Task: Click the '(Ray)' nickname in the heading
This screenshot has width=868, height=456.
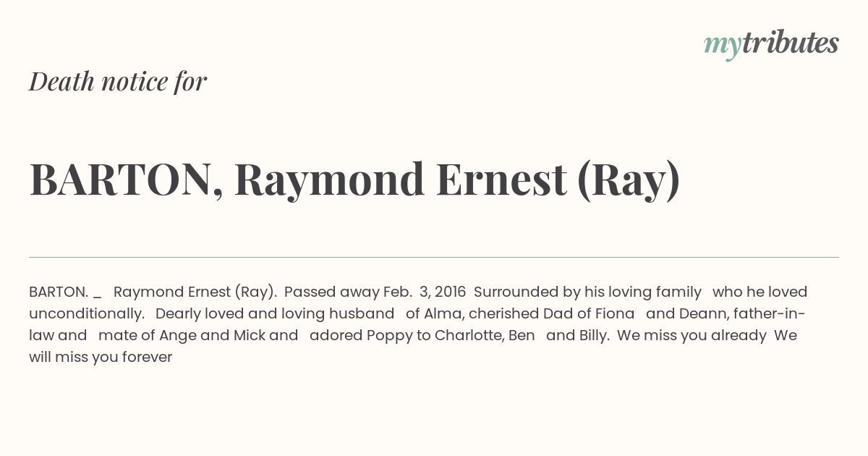Action: [628, 181]
